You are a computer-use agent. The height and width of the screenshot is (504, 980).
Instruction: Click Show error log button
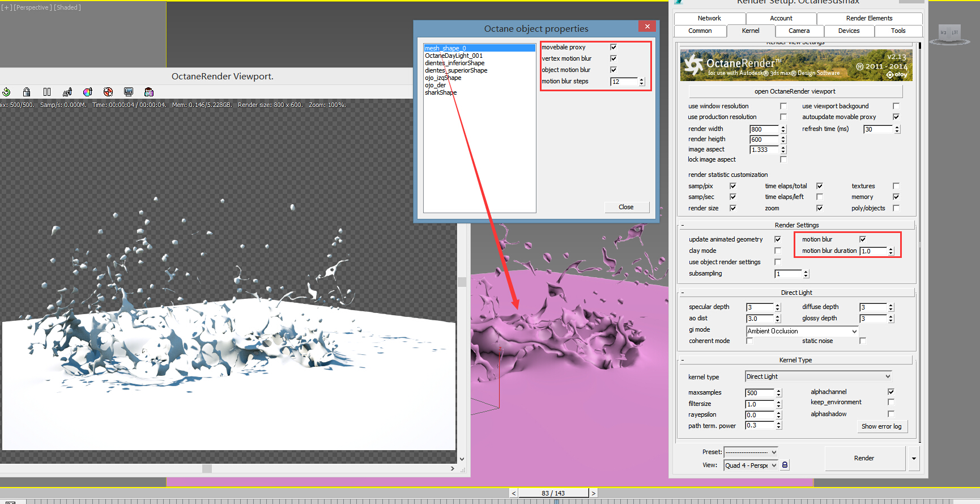881,426
